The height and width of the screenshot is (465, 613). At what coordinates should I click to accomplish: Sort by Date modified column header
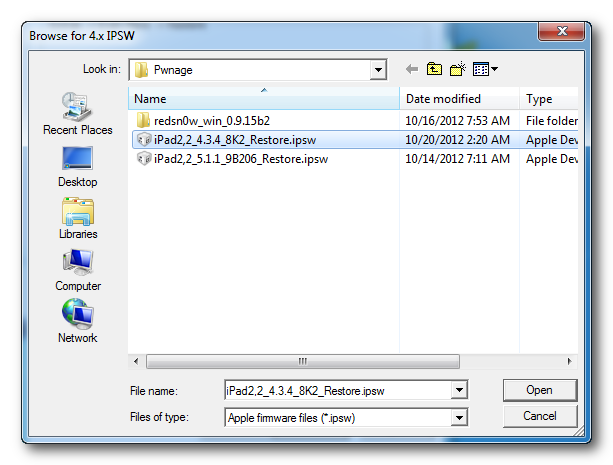pyautogui.click(x=459, y=99)
